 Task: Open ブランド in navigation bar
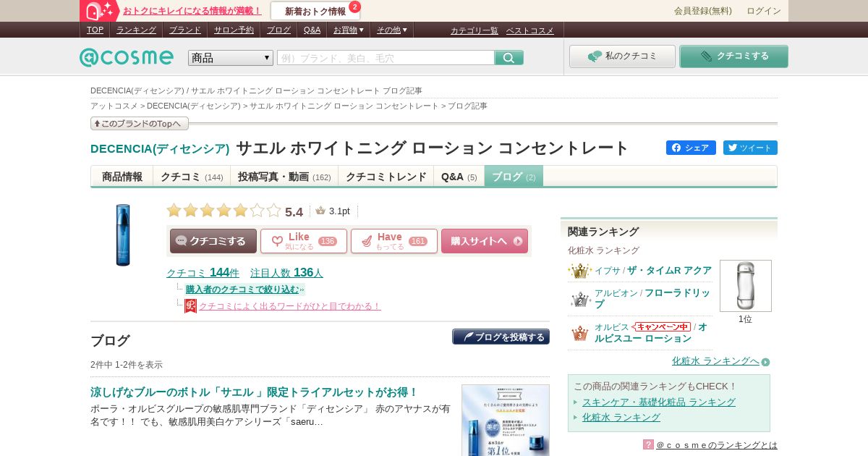tap(185, 30)
